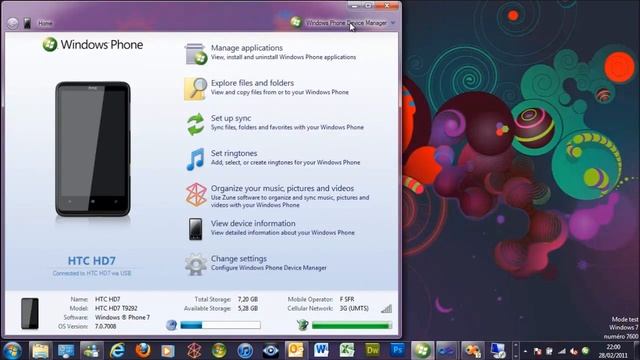
Task: Click the cellular signal strength bars icon
Action: [x=386, y=309]
